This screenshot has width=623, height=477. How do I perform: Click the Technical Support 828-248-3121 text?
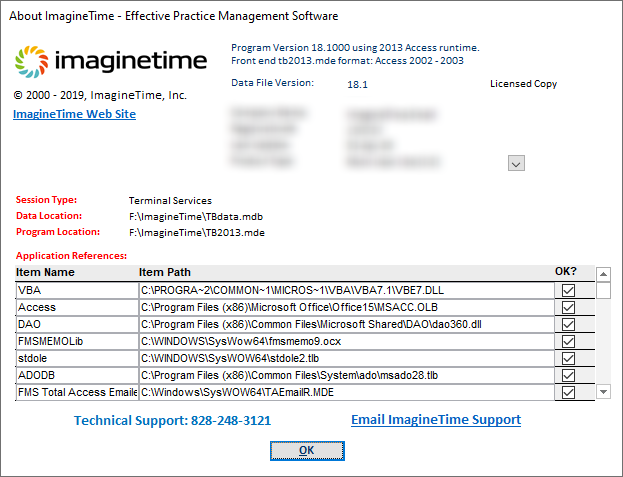coord(172,420)
